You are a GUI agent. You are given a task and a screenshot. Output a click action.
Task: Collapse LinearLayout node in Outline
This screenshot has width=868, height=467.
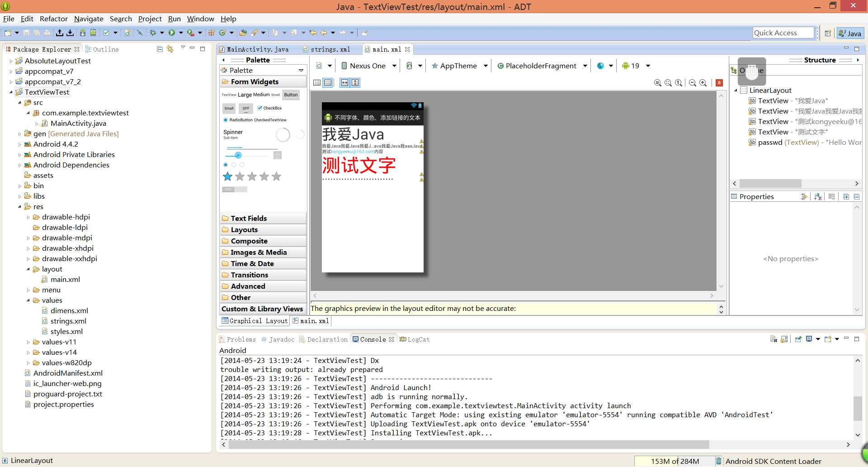(736, 91)
